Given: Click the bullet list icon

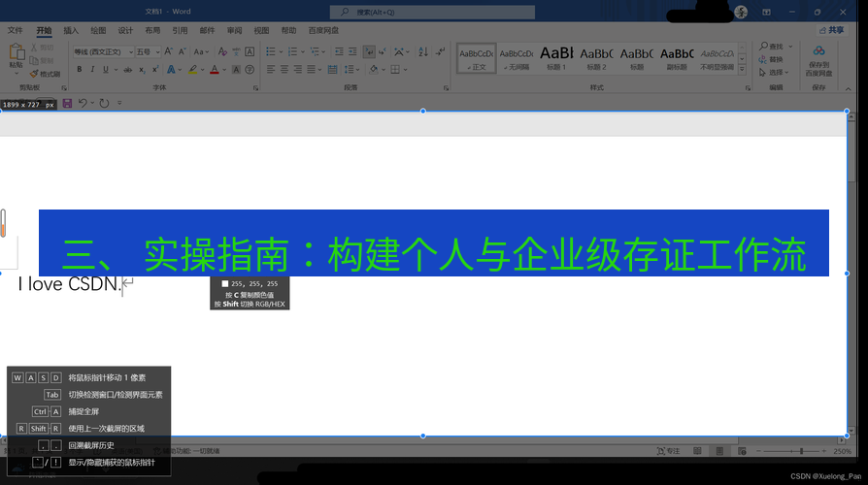Looking at the screenshot, I should [x=271, y=51].
